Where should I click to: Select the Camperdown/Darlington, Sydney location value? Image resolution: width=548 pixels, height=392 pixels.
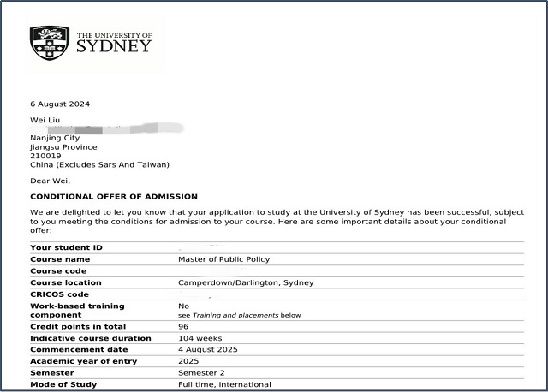click(x=246, y=282)
